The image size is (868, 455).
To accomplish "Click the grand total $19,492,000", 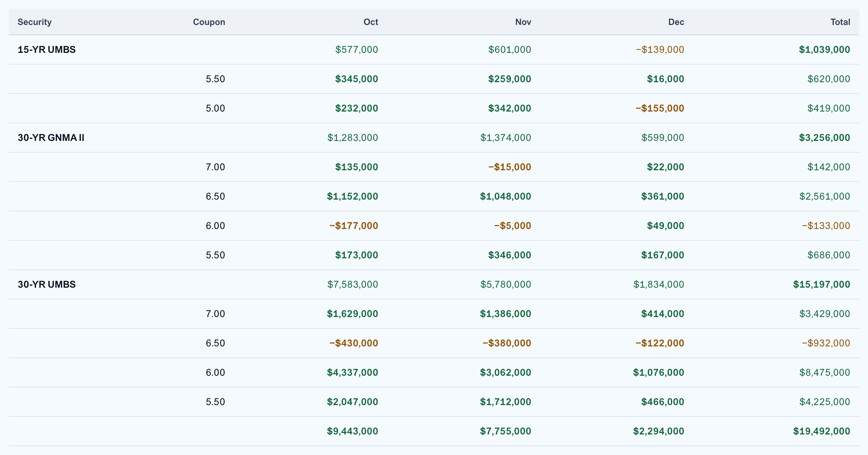I will 821,431.
